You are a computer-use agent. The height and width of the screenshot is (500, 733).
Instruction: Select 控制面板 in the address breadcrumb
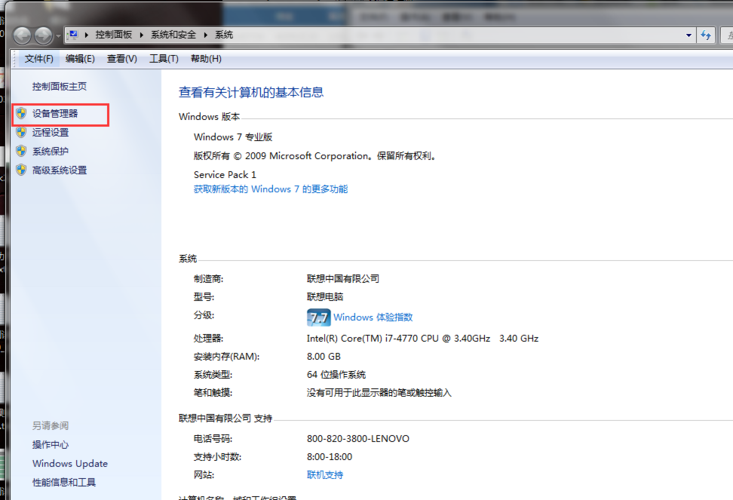click(x=114, y=35)
